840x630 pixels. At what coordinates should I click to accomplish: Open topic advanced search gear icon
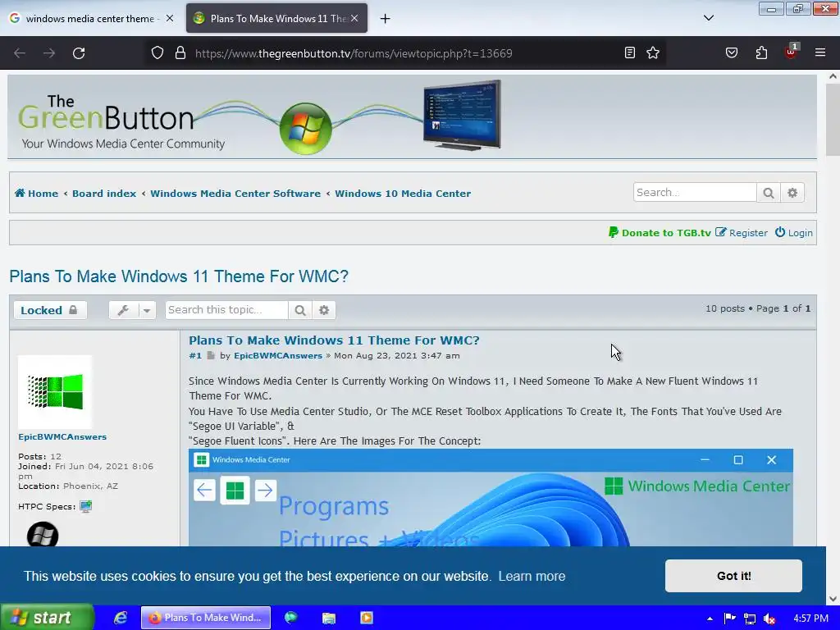pos(324,309)
